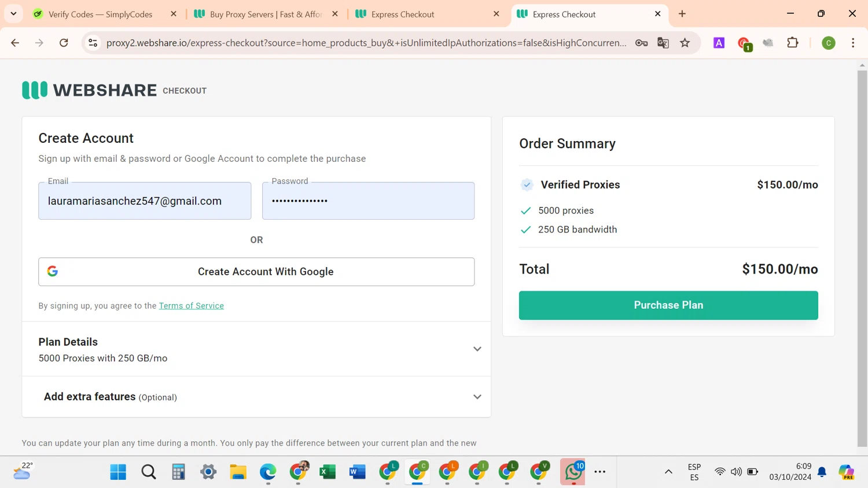This screenshot has width=868, height=488.
Task: Click the Google G logo icon
Action: (53, 271)
